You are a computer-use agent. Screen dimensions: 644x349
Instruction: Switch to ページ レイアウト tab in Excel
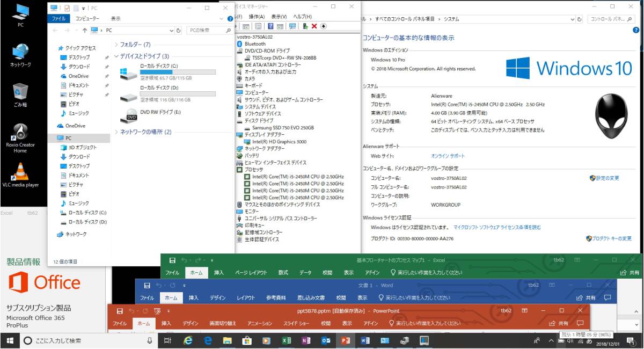click(x=251, y=273)
